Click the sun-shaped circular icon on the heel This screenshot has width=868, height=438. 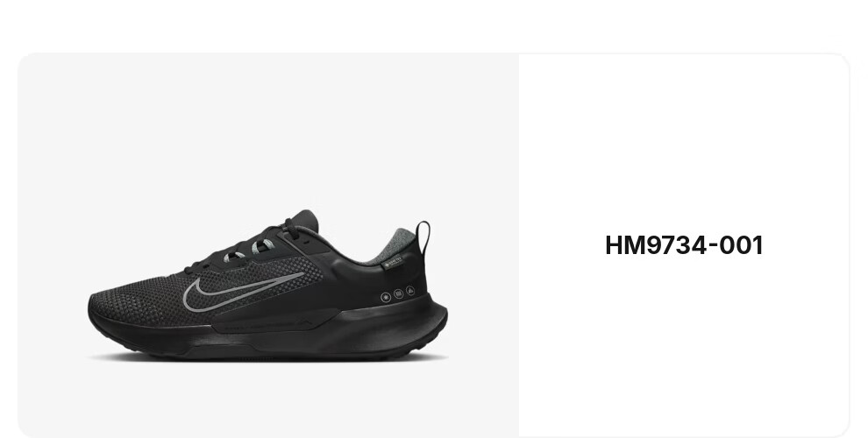point(386,297)
